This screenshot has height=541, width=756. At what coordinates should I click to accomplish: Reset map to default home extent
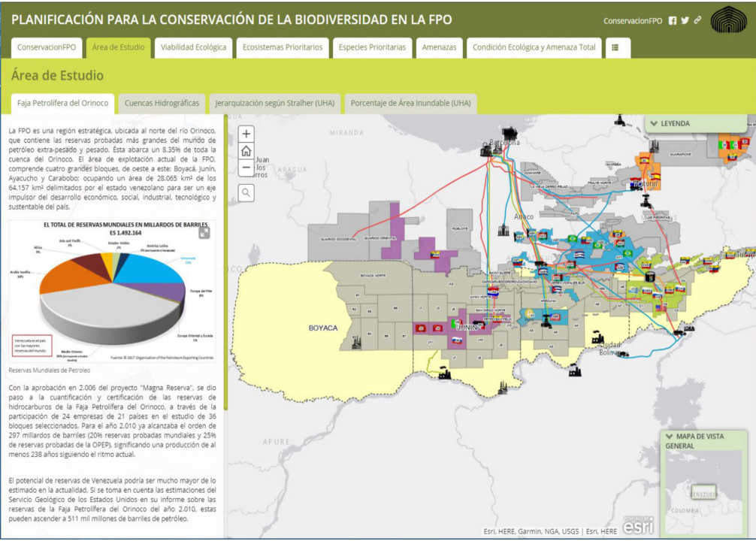click(x=246, y=150)
